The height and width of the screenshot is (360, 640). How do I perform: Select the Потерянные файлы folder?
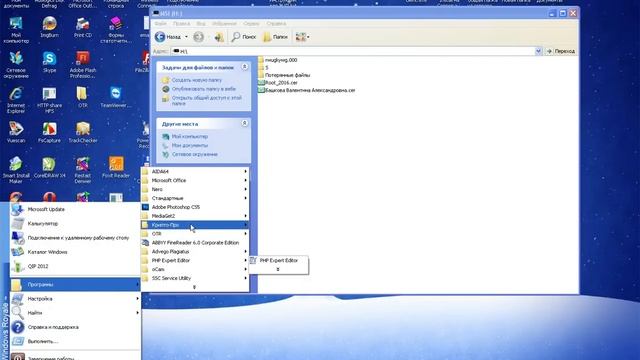(284, 75)
